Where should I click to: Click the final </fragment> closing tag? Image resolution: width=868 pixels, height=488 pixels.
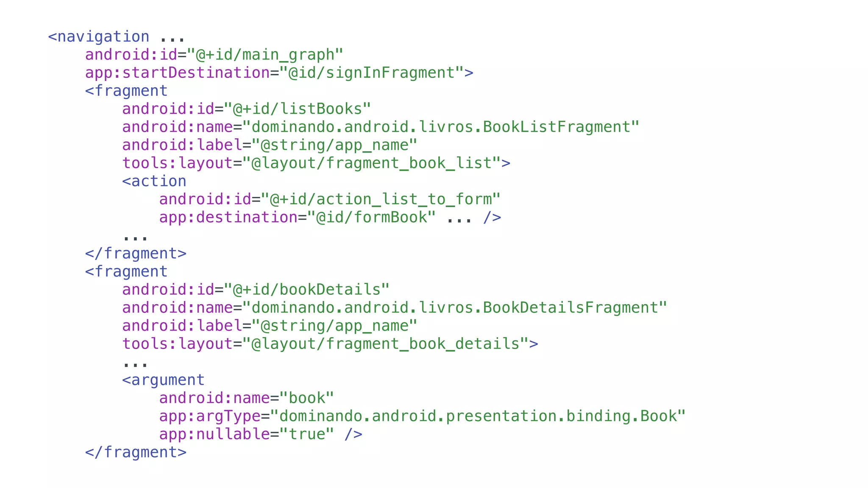[136, 452]
